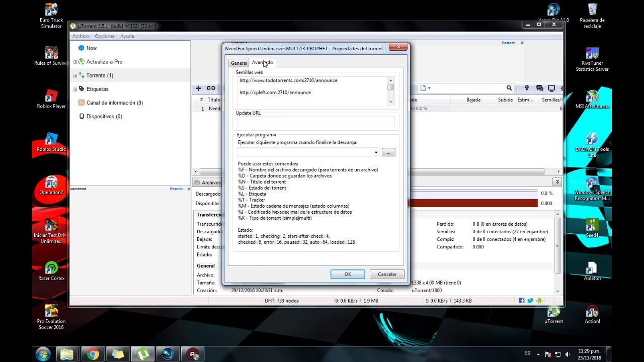Select Canal de información (0) in sidebar
This screenshot has height=362, width=644.
(115, 103)
